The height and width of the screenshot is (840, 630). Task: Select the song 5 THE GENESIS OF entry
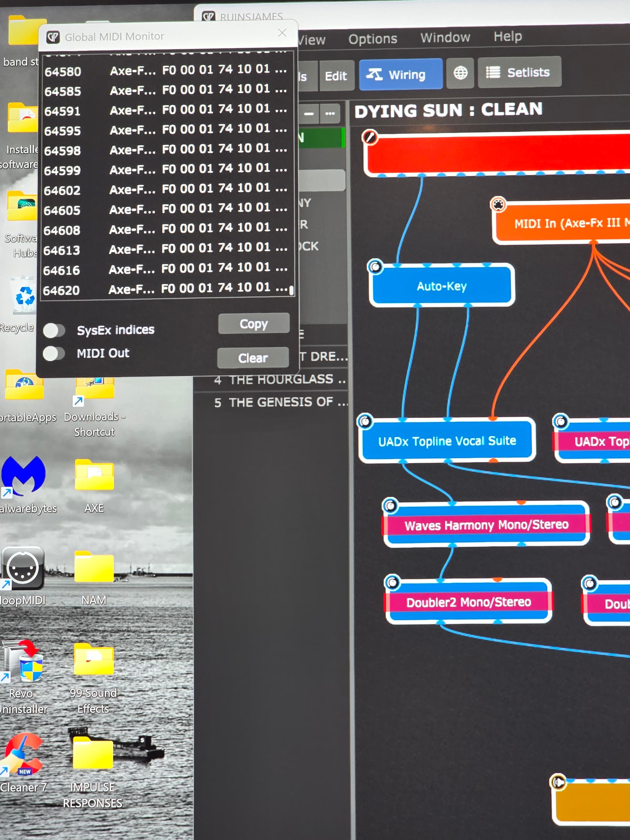pos(280,402)
